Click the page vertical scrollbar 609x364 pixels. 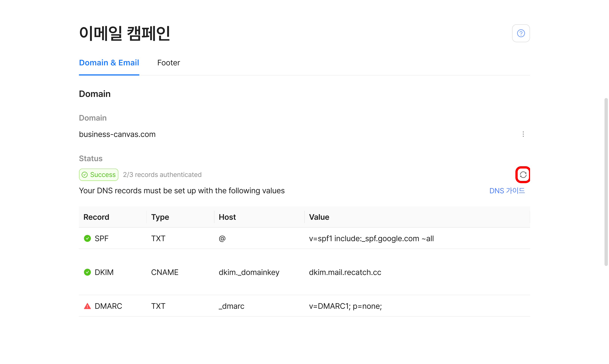606,181
